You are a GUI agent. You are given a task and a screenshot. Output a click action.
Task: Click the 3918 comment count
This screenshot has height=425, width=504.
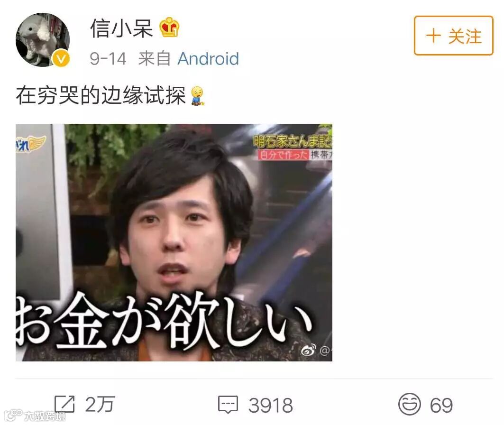pos(271,405)
